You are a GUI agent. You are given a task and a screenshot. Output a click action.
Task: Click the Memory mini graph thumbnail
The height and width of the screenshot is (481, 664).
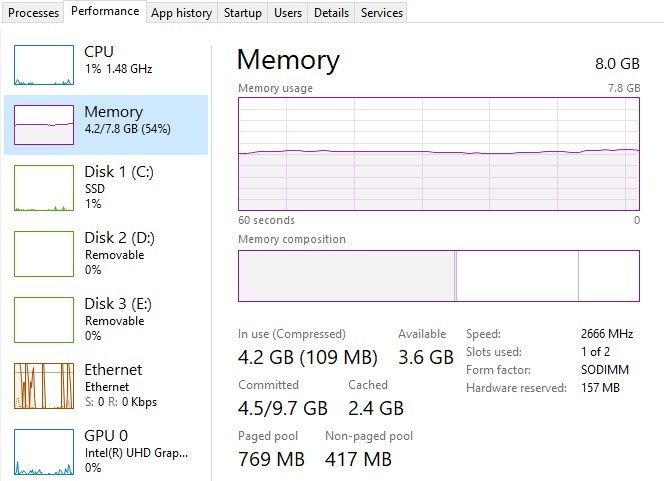[x=44, y=125]
